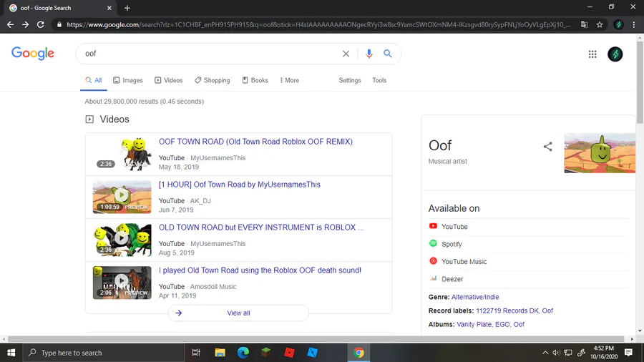Click the Deezer icon

coord(434,279)
